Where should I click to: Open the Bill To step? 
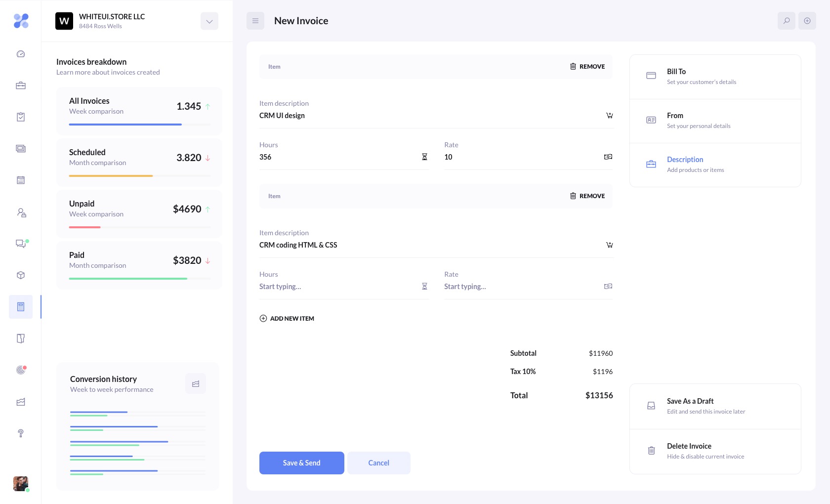pyautogui.click(x=715, y=77)
